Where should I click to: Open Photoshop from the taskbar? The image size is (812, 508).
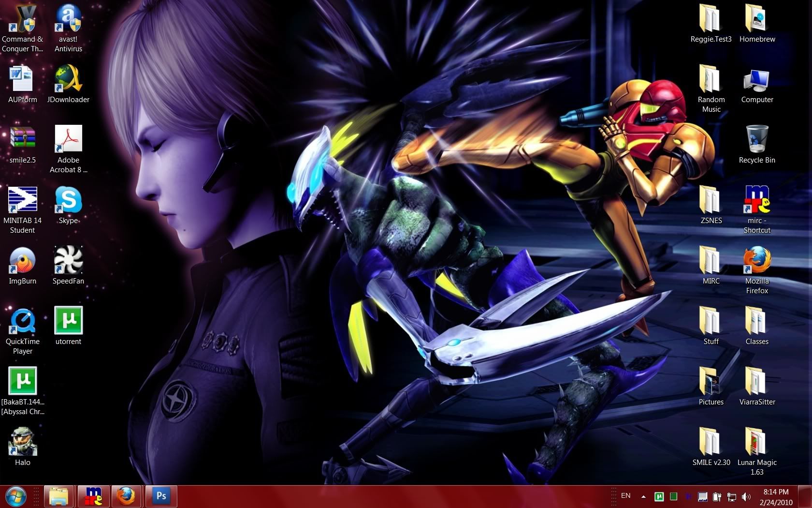coord(161,496)
